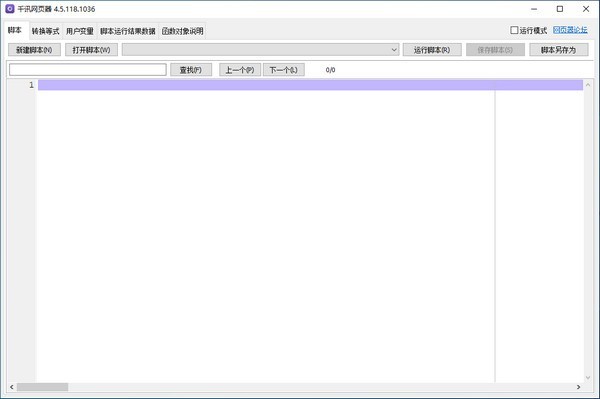Open the 转换等式 tab
The height and width of the screenshot is (399, 600).
tap(46, 31)
